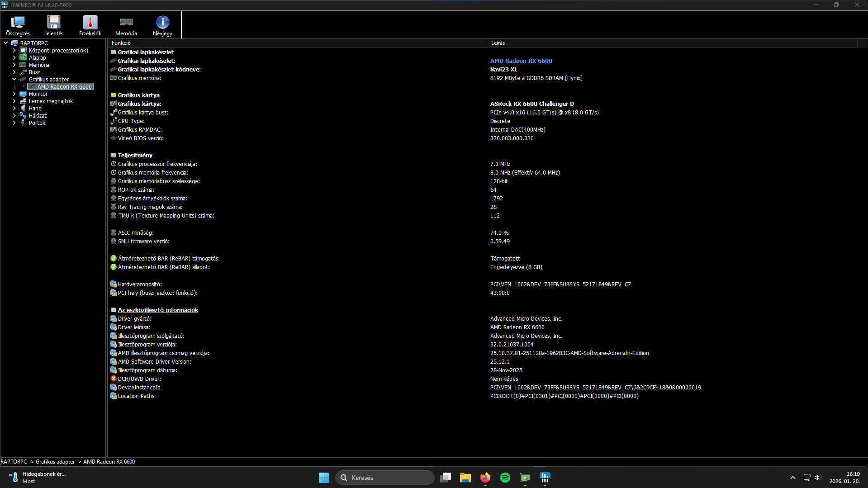Open the network tray icon

pyautogui.click(x=807, y=478)
